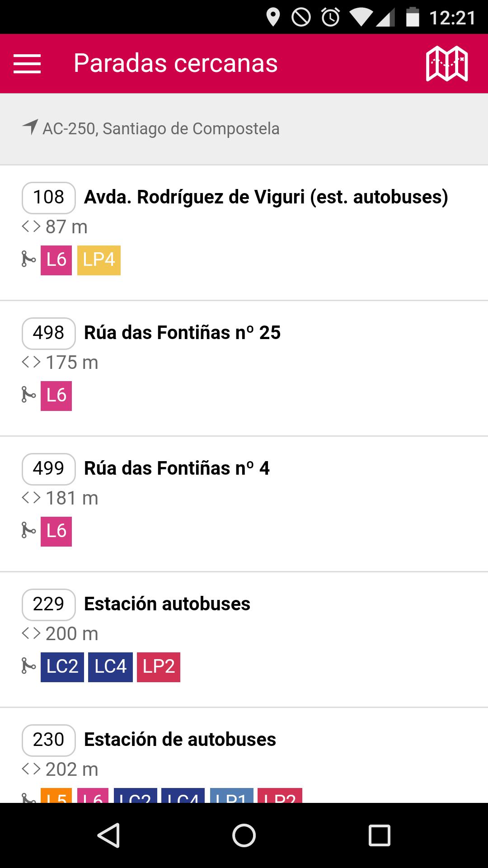Tap the LC4 line badge at stop 229
This screenshot has width=488, height=868.
[x=110, y=667]
